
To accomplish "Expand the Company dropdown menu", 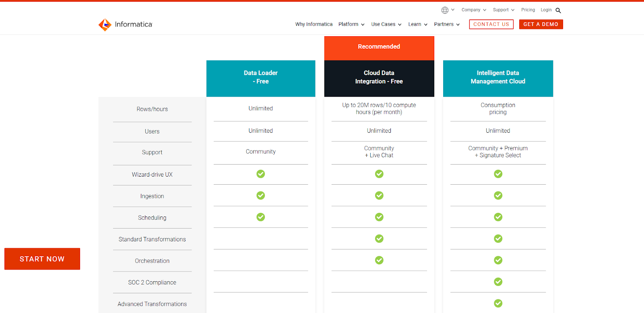I will 474,10.
